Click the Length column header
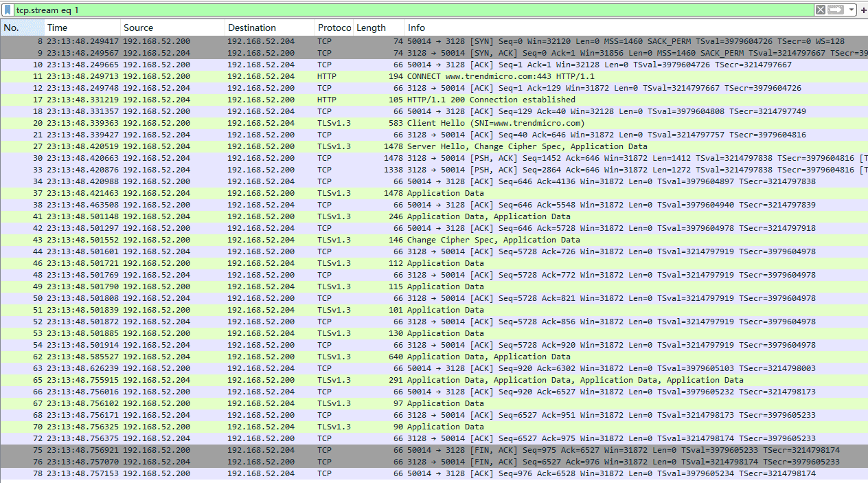The height and width of the screenshot is (483, 868). click(x=378, y=28)
